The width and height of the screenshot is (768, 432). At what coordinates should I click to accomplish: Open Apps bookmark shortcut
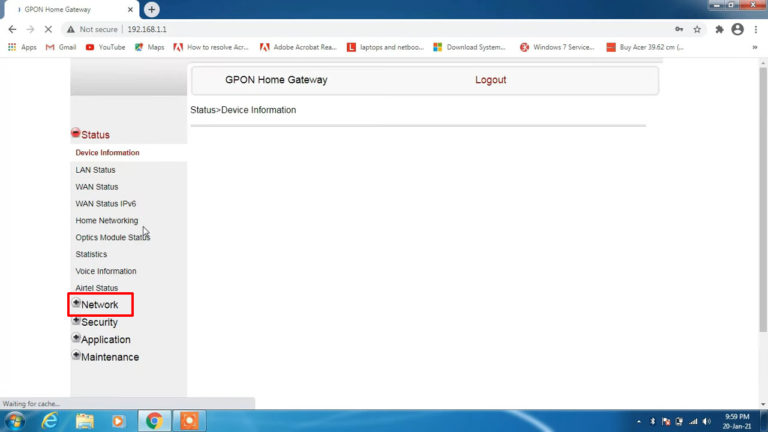click(22, 47)
